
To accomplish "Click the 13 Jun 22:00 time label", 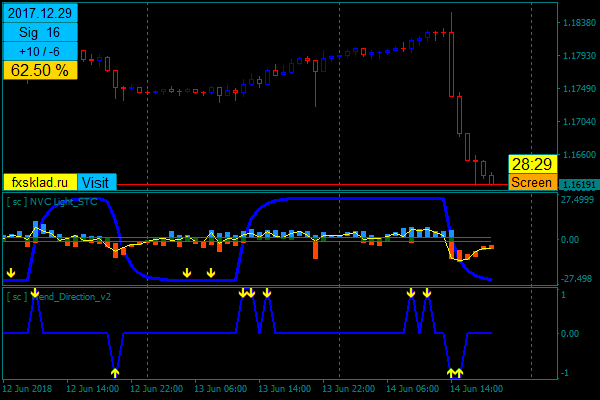I will pos(348,389).
